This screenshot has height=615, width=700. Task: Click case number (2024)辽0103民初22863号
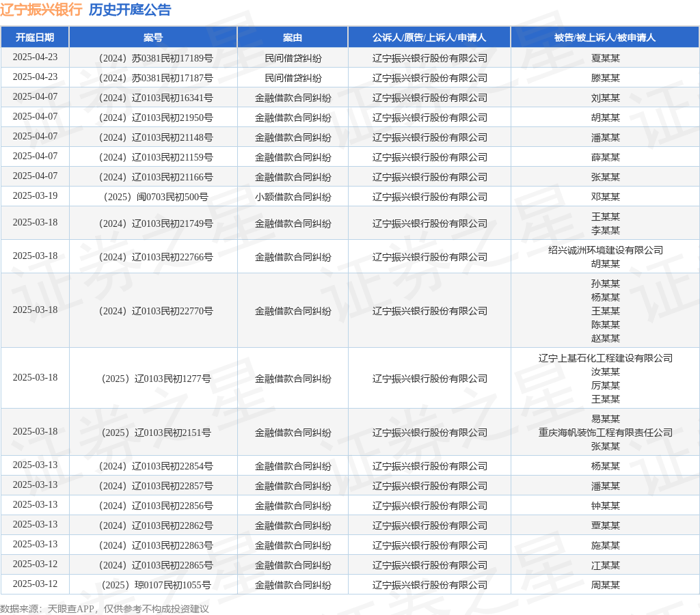click(x=156, y=545)
